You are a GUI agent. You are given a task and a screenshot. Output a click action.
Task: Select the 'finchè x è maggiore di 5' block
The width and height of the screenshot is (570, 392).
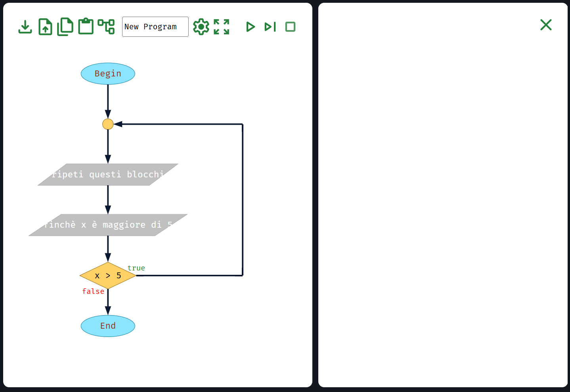pos(108,225)
